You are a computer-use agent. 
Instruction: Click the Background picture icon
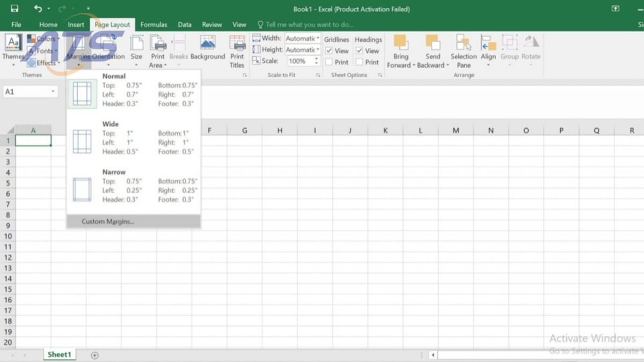pyautogui.click(x=208, y=43)
